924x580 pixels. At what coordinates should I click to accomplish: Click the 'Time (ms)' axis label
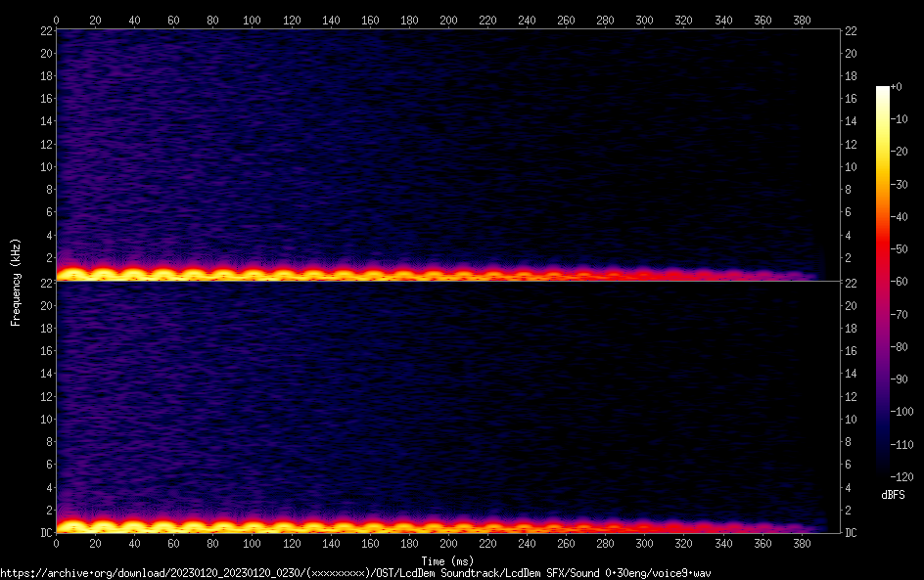pos(447,560)
